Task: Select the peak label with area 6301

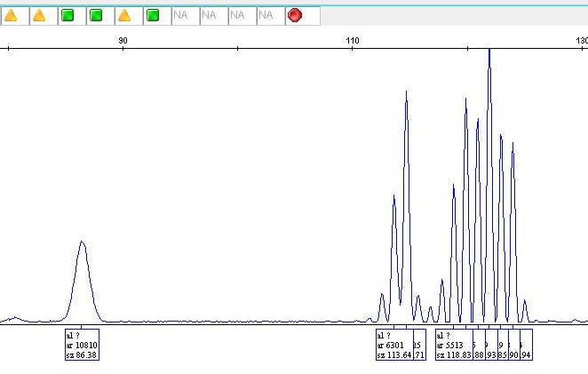Action: point(393,345)
